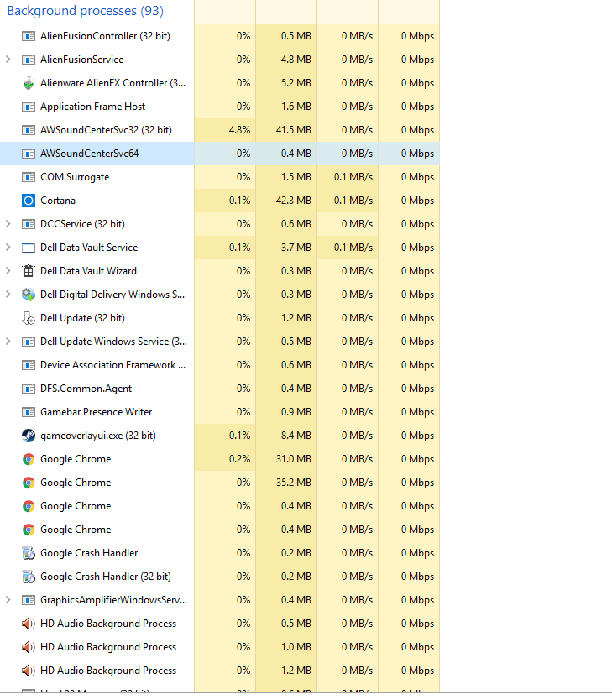Screen dimensions: 612x700
Task: Click the Cortana circle icon
Action: 28,201
